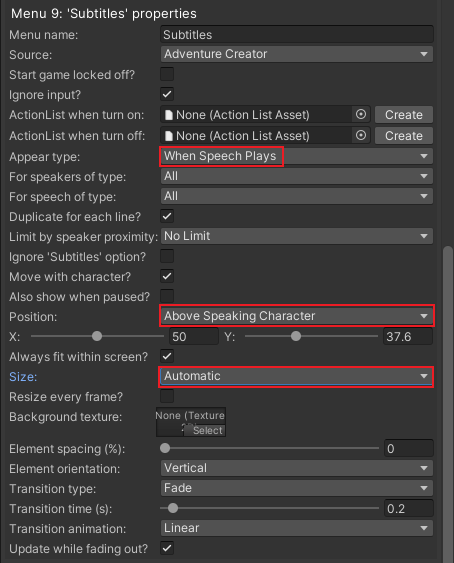This screenshot has height=563, width=454.
Task: Open the Source dropdown showing Adventure Creator
Action: (x=297, y=54)
